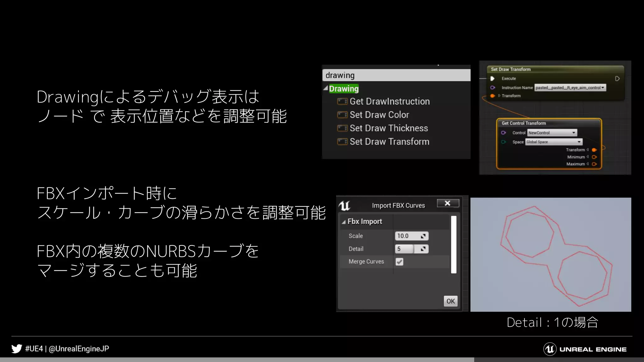
Task: Click the 'Detail : 1の場合' caption
Action: point(552,322)
